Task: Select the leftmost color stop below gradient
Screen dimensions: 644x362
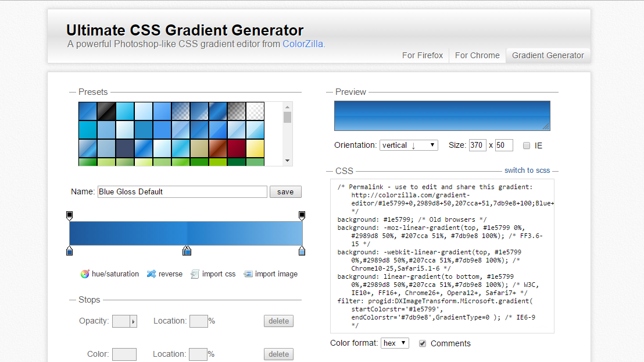Action: [x=70, y=251]
